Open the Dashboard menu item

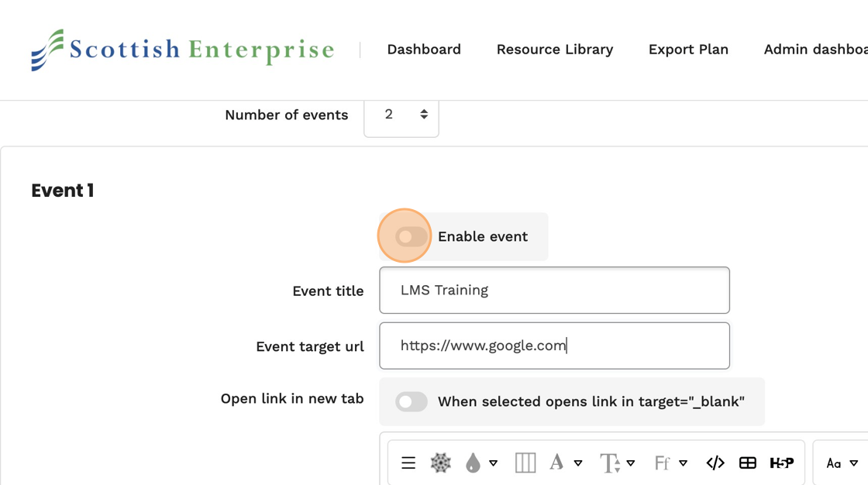(x=424, y=50)
